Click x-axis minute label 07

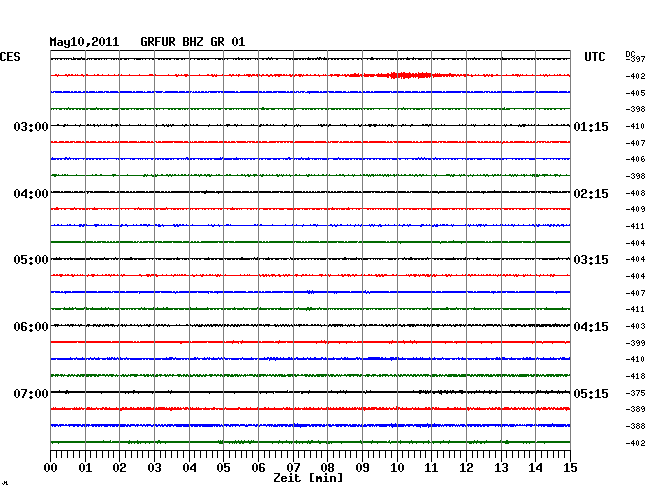293,467
